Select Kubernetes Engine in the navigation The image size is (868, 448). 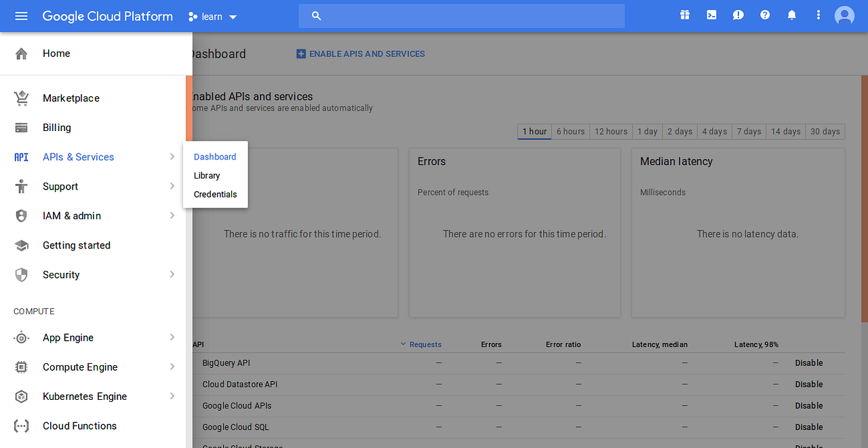(x=85, y=396)
